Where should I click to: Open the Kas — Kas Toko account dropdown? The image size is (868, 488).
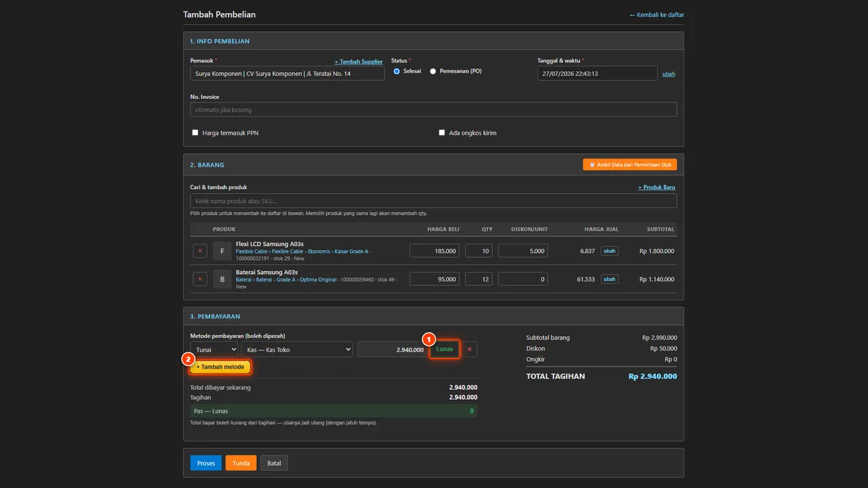point(297,349)
